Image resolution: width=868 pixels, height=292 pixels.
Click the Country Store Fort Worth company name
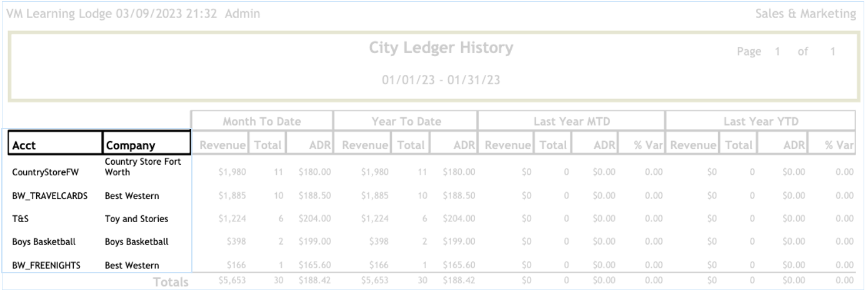pyautogui.click(x=138, y=167)
